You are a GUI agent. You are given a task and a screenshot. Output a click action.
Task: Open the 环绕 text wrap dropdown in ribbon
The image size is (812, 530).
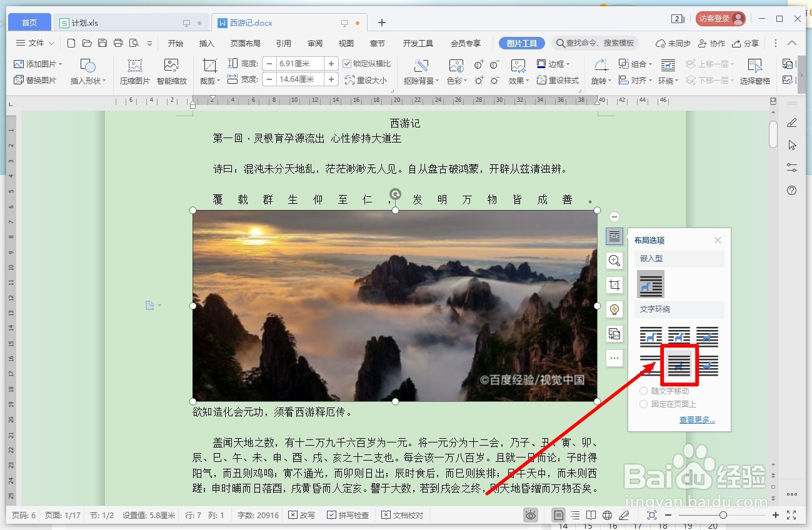coord(668,81)
